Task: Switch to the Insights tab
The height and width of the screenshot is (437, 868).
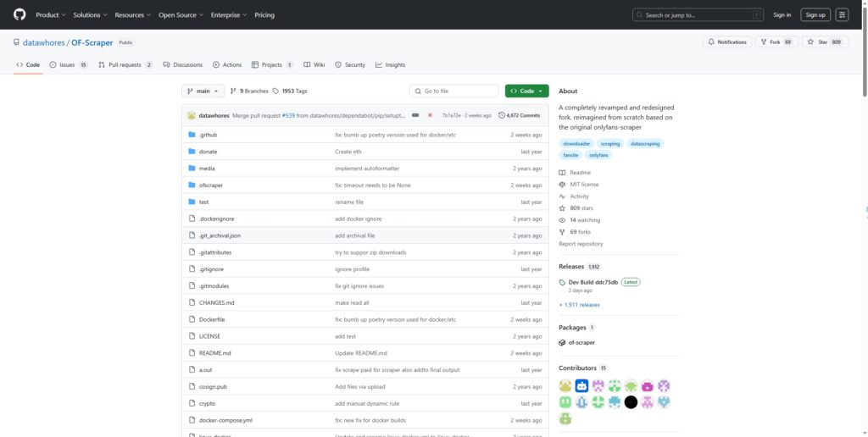Action: point(390,64)
